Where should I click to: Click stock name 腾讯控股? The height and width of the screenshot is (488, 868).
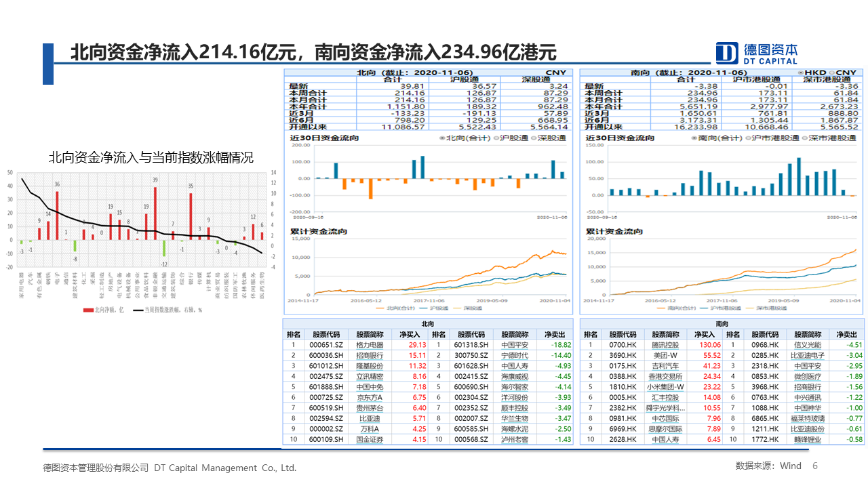(665, 344)
